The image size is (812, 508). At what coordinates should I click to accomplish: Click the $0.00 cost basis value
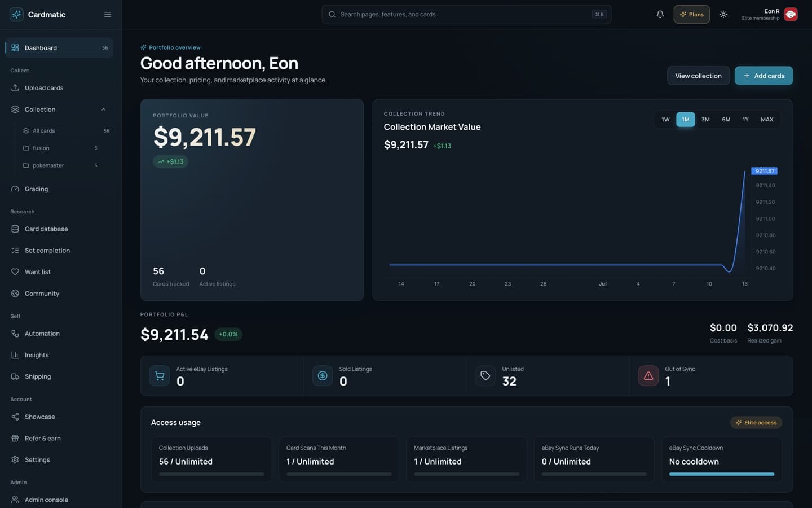coord(723,328)
